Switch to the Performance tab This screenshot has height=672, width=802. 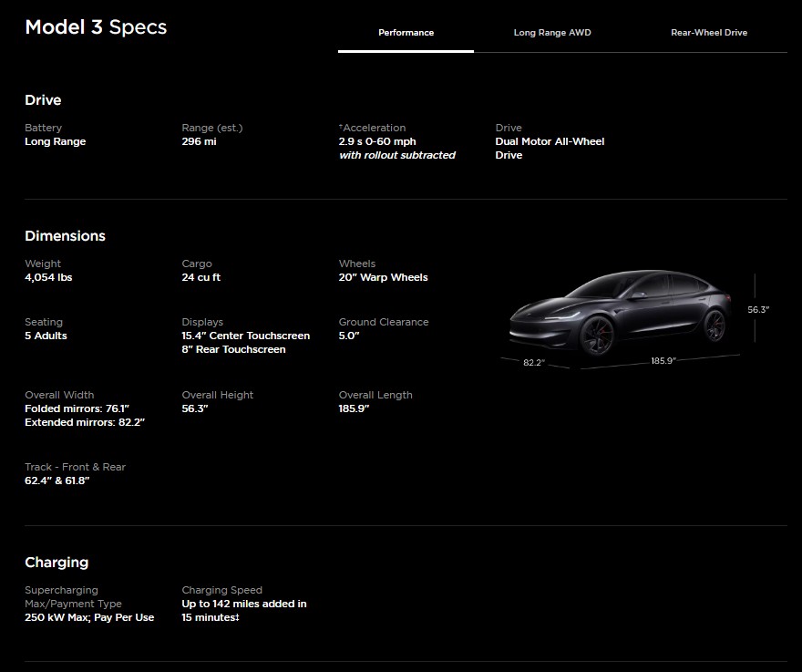click(406, 33)
